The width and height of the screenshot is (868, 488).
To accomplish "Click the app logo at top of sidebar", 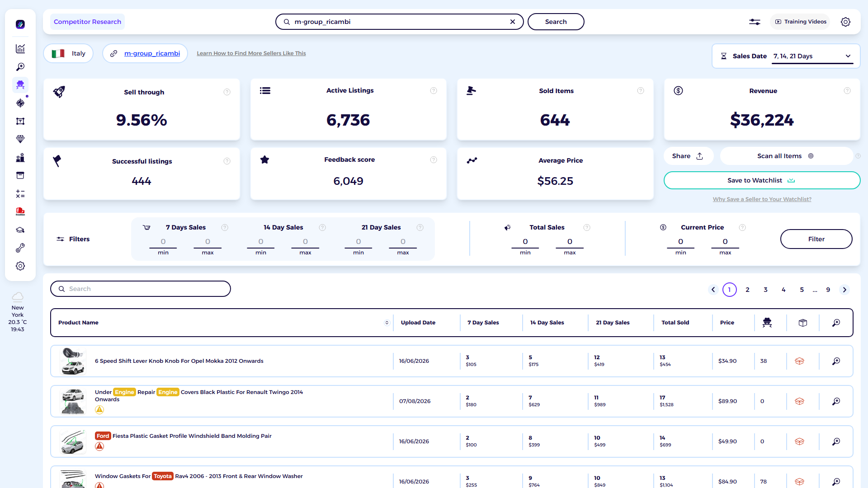I will click(x=20, y=24).
